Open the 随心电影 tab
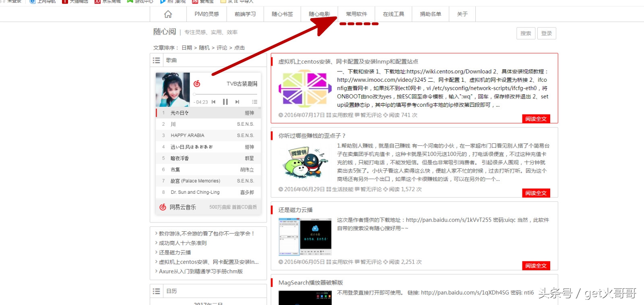644x305 pixels. coord(319,14)
